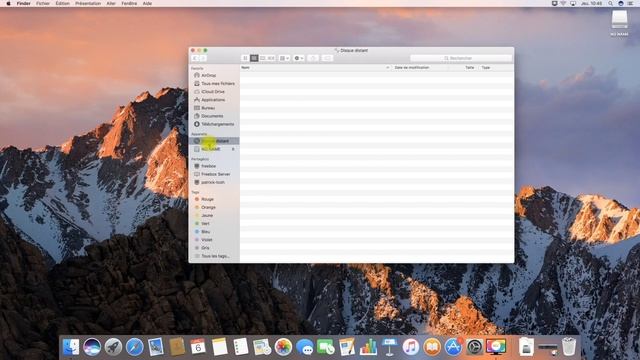Open Spotlight search in menu bar

tap(611, 3)
